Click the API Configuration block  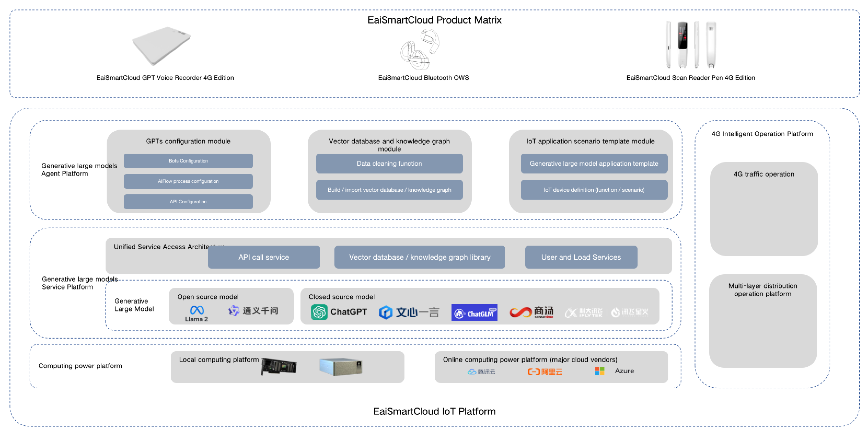tap(188, 201)
